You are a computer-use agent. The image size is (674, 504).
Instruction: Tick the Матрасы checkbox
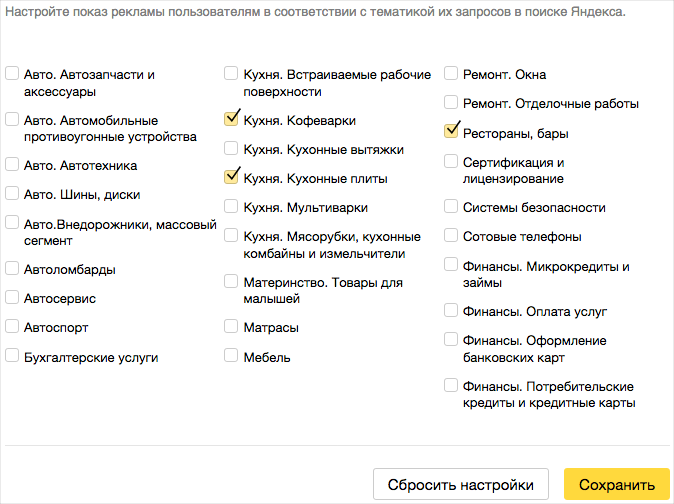231,326
